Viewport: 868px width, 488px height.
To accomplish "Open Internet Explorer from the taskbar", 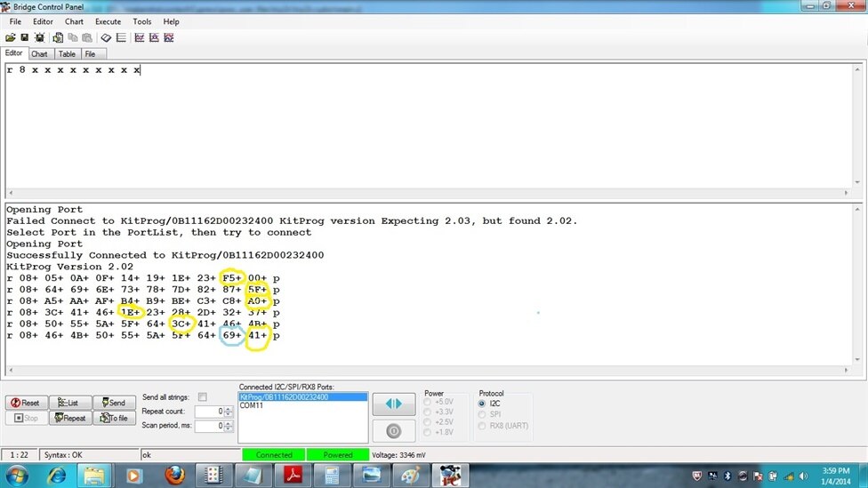I will click(56, 476).
